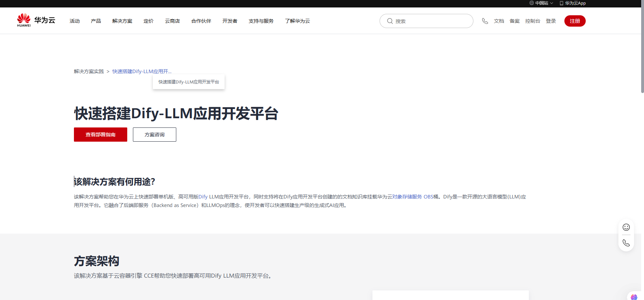Click the floating phone contact icon

pyautogui.click(x=626, y=243)
